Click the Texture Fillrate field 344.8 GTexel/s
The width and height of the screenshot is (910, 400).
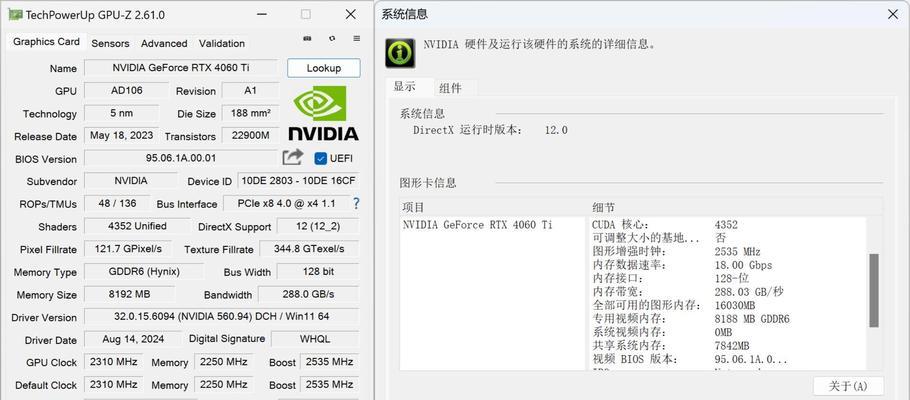coord(309,249)
